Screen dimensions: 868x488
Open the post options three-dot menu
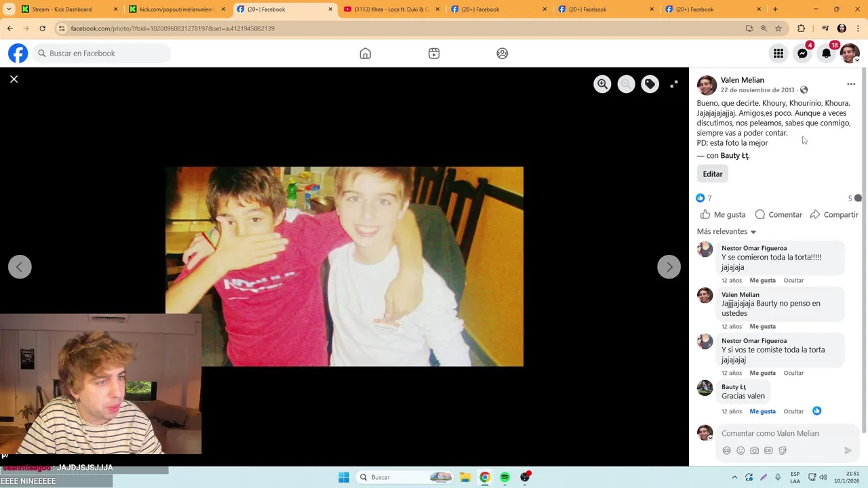[851, 84]
